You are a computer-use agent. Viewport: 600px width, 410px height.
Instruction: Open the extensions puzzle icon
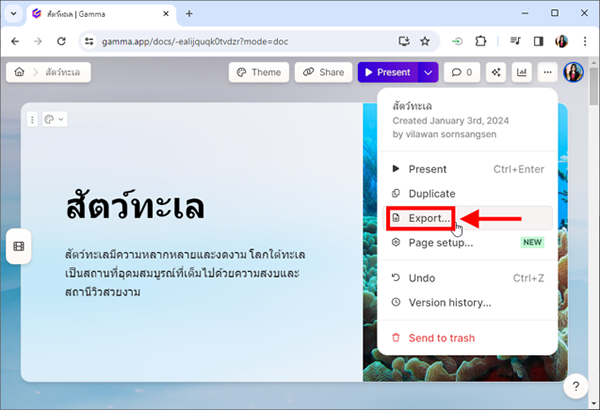tap(481, 41)
